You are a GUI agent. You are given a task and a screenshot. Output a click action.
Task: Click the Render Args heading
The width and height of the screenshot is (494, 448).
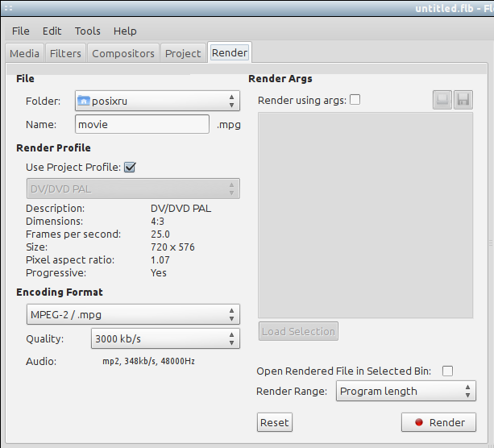tap(280, 78)
